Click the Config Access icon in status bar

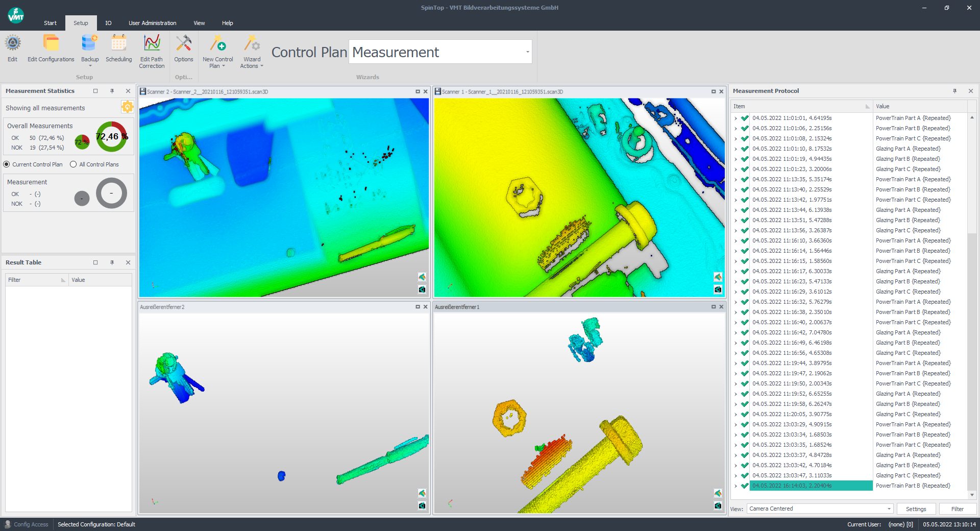pyautogui.click(x=7, y=524)
